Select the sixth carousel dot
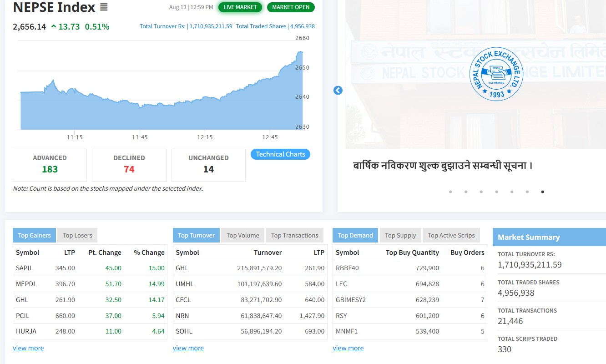 (527, 192)
